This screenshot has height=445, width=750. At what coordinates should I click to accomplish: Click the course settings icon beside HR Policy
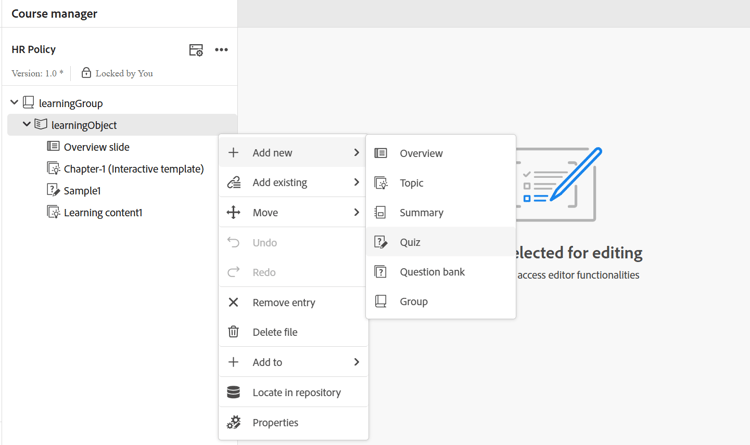click(196, 50)
